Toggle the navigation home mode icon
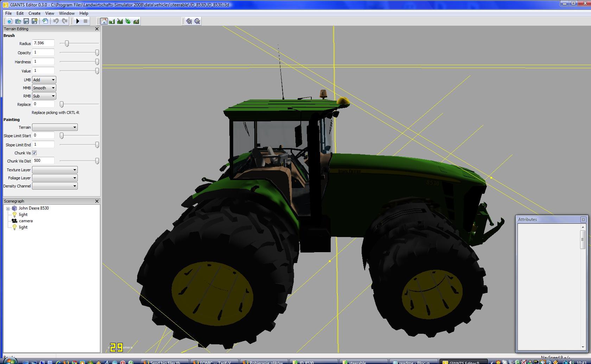This screenshot has width=591, height=364. coord(104,21)
